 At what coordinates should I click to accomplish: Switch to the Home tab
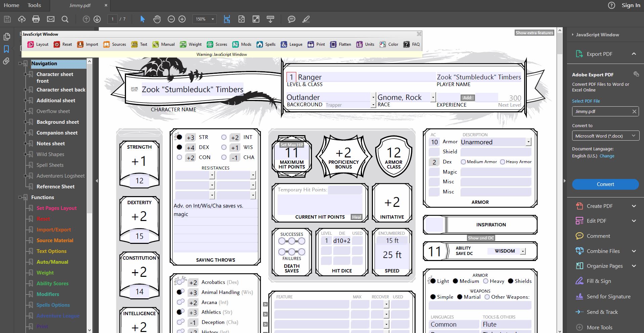[x=11, y=5]
